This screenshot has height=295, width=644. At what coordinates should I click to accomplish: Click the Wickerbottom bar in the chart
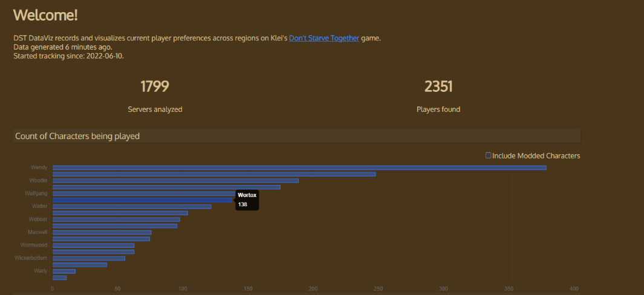click(x=89, y=258)
